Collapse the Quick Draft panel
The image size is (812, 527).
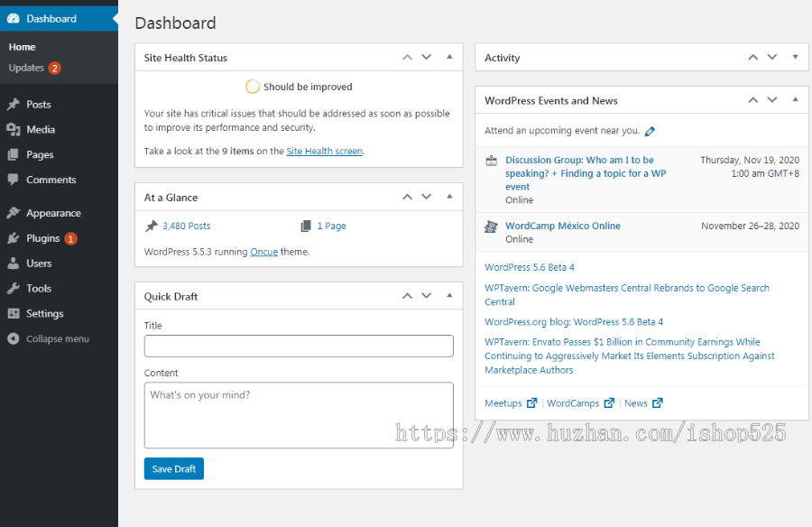[x=449, y=295]
